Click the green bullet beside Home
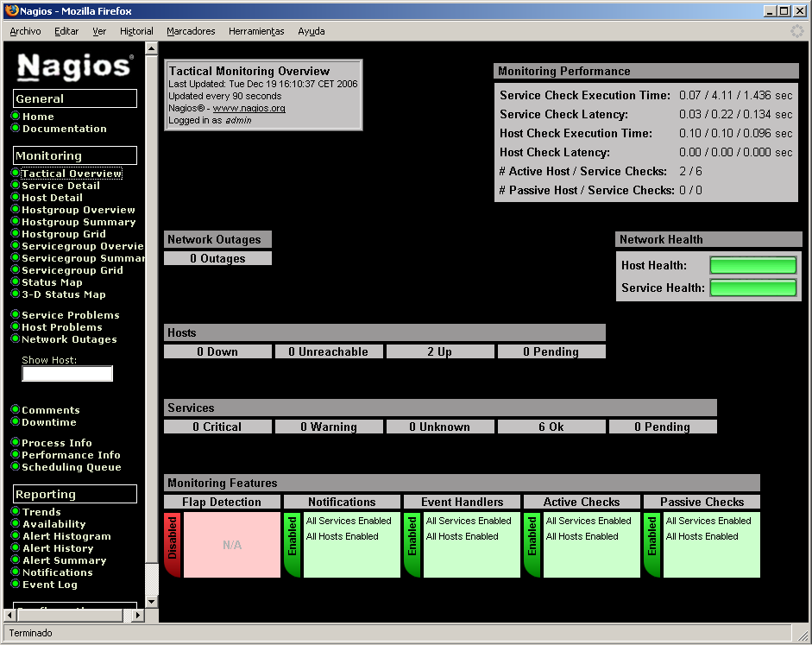This screenshot has width=812, height=645. 16,116
